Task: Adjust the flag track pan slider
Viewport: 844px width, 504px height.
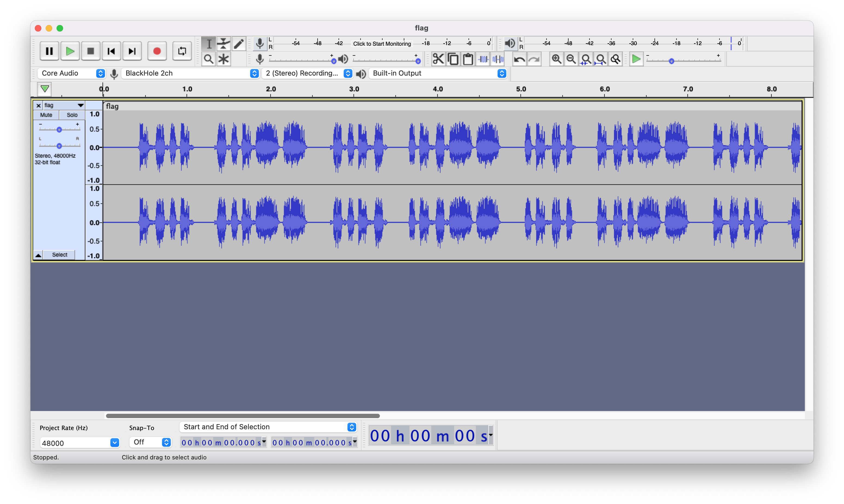Action: pos(59,146)
